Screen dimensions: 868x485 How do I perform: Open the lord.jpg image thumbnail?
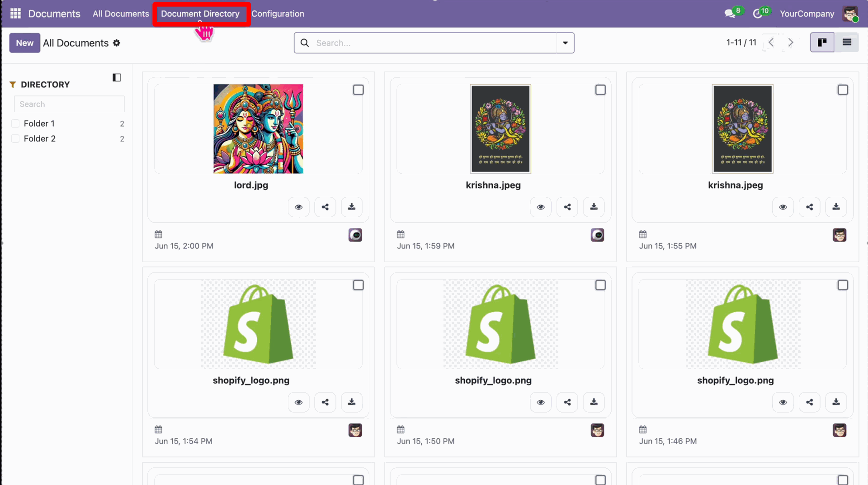(x=258, y=129)
